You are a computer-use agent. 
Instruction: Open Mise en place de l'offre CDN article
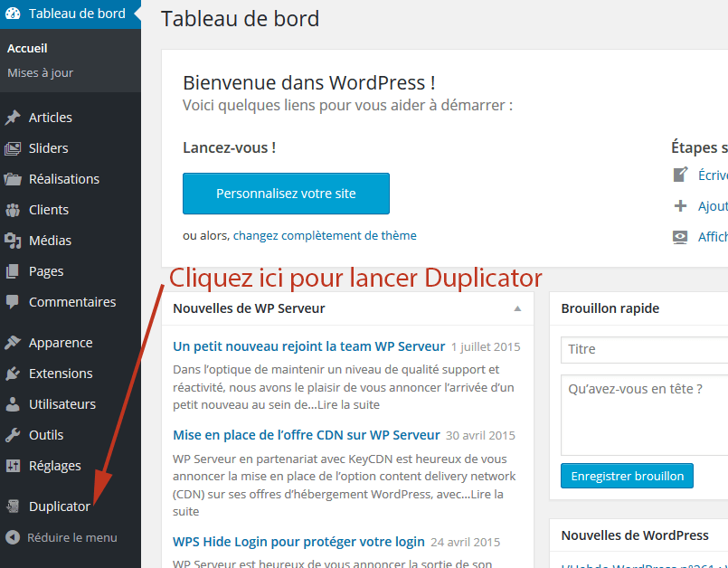coord(307,435)
